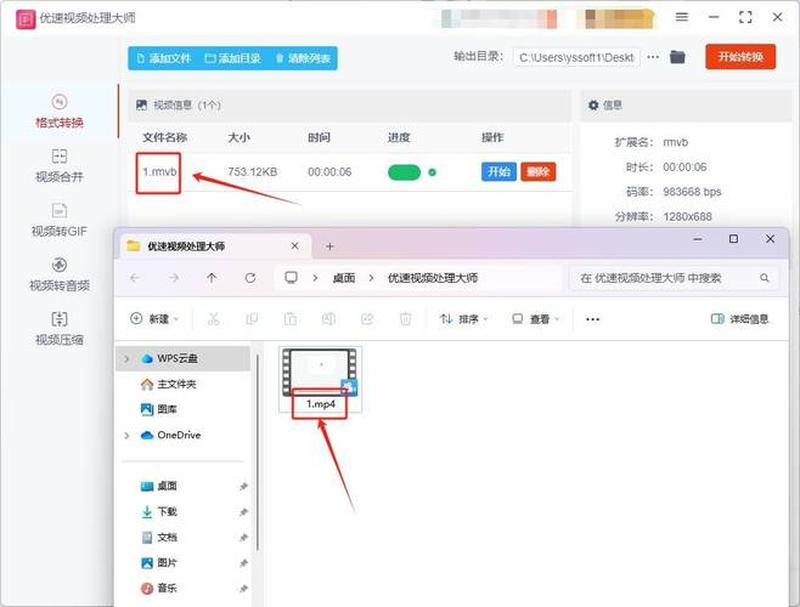The image size is (800, 607).
Task: Click the delete trash icon in Explorer
Action: click(x=405, y=319)
